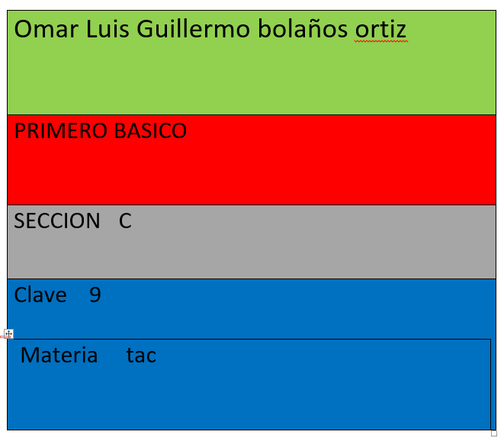Click the word "Materia"
The image size is (504, 438).
pos(59,355)
